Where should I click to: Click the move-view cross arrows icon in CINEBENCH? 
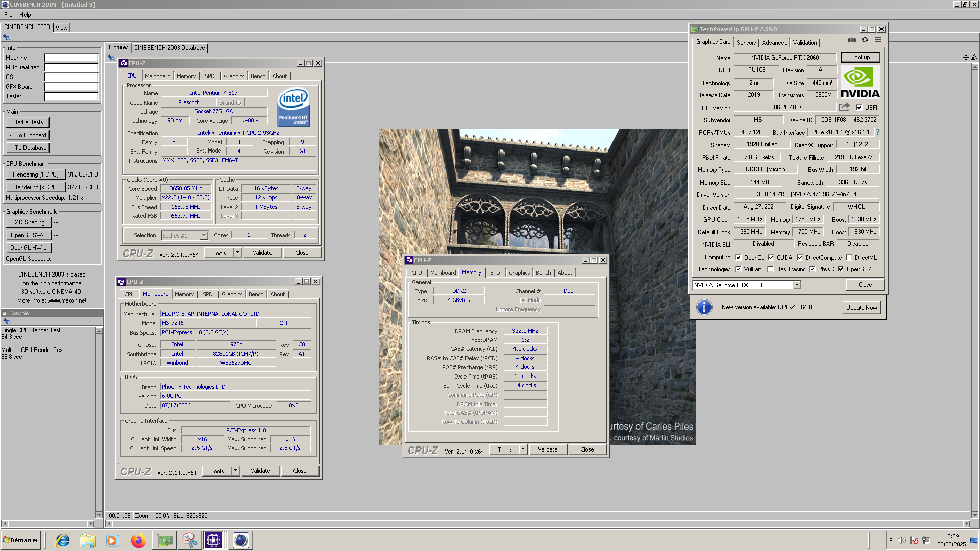tap(966, 58)
